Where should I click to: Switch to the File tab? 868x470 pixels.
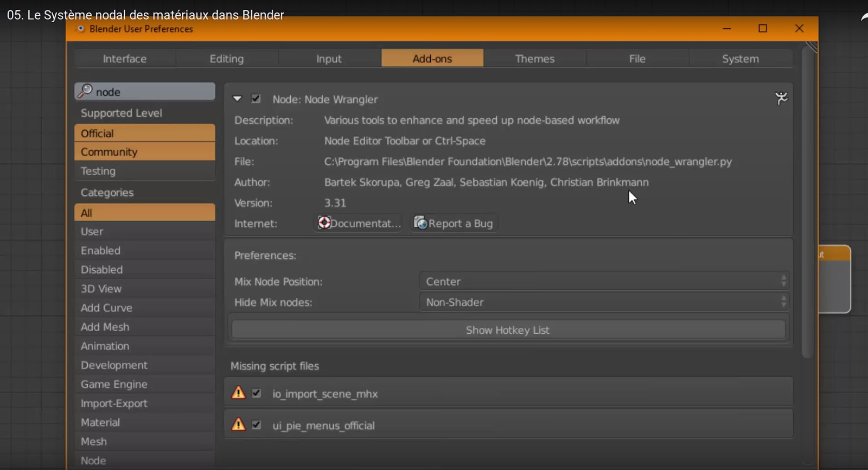coord(637,59)
